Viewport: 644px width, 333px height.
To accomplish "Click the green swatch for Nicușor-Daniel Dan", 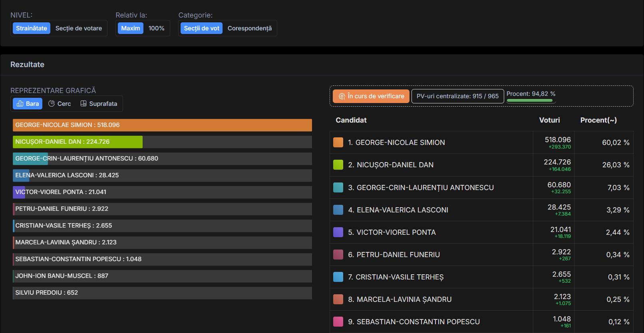I will tap(338, 165).
